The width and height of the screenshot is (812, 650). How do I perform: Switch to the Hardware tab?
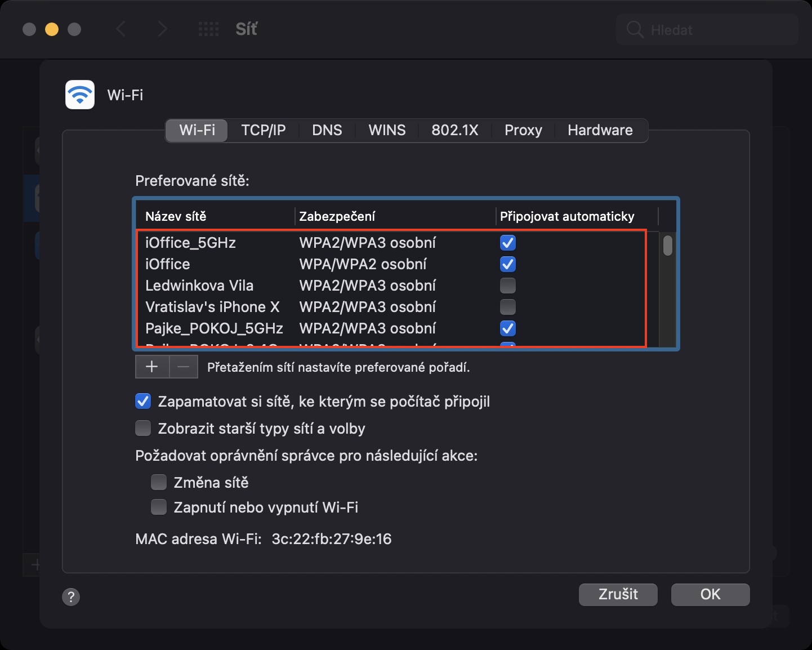click(600, 130)
